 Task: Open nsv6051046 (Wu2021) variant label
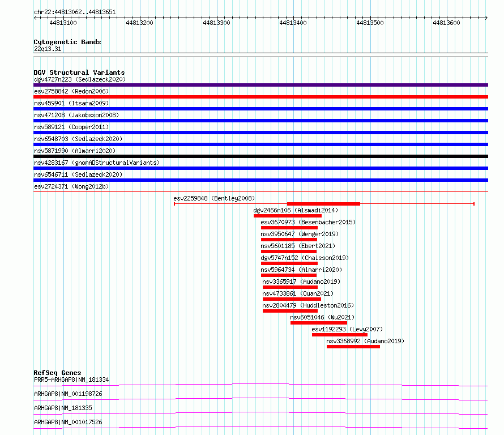coord(322,317)
